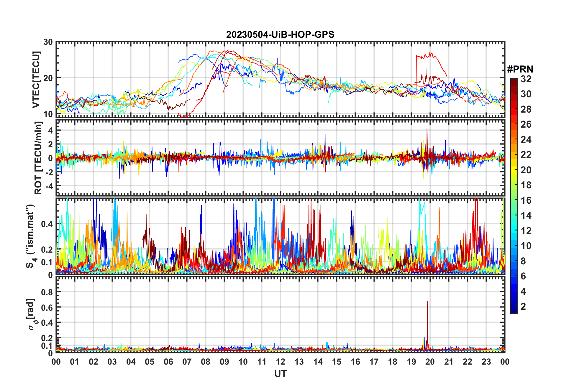Select the 06 hour tick on the UT axis

click(x=168, y=362)
